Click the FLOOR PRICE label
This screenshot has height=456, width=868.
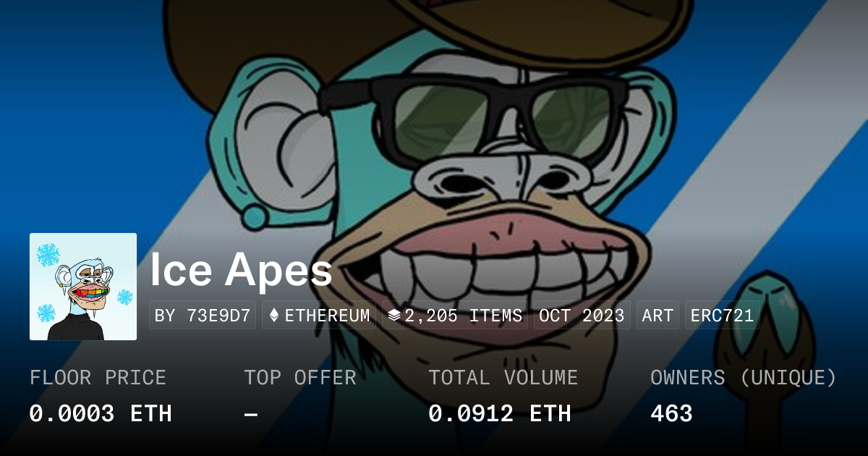[x=98, y=378]
